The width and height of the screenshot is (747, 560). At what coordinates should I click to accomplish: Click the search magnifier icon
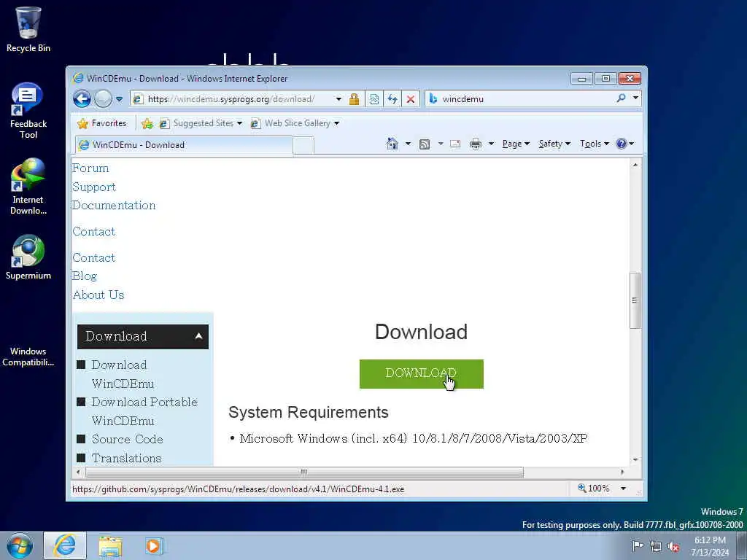coord(621,98)
